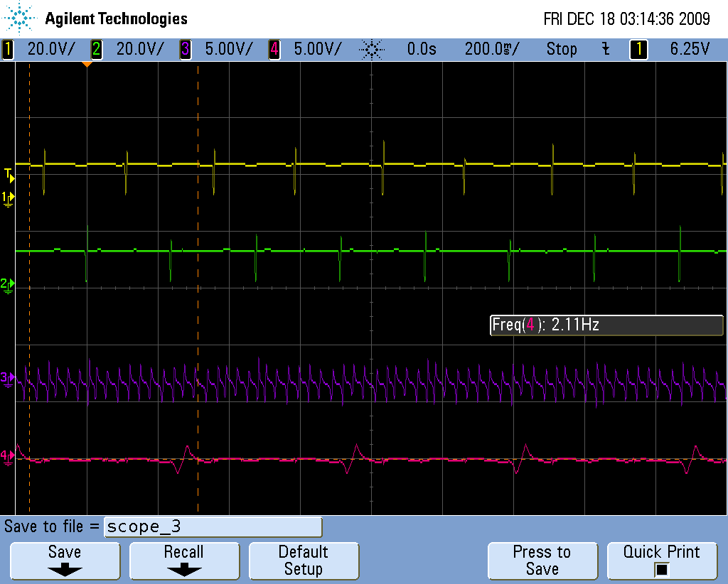Click the 6.25V trigger level readout

coord(689,50)
